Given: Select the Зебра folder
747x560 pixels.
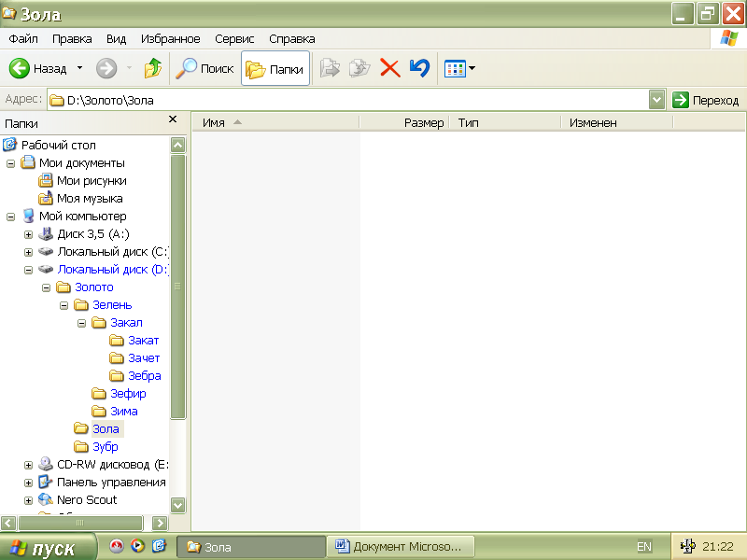Looking at the screenshot, I should coord(145,376).
